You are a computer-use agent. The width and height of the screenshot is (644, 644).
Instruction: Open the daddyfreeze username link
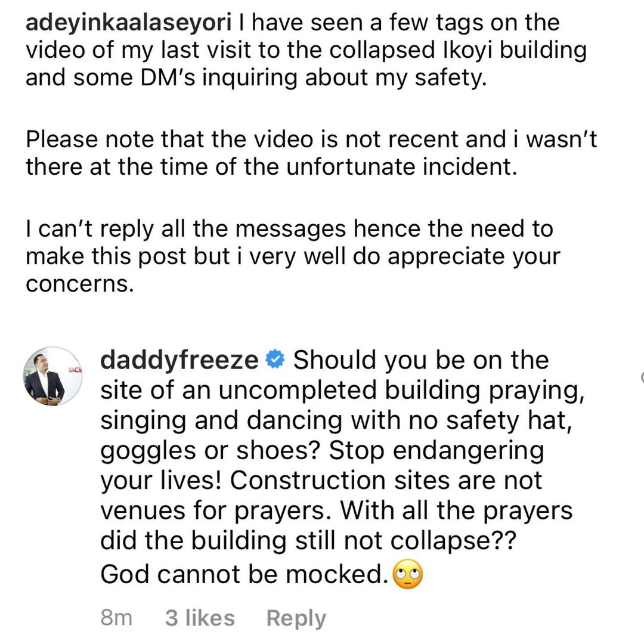coord(179,361)
